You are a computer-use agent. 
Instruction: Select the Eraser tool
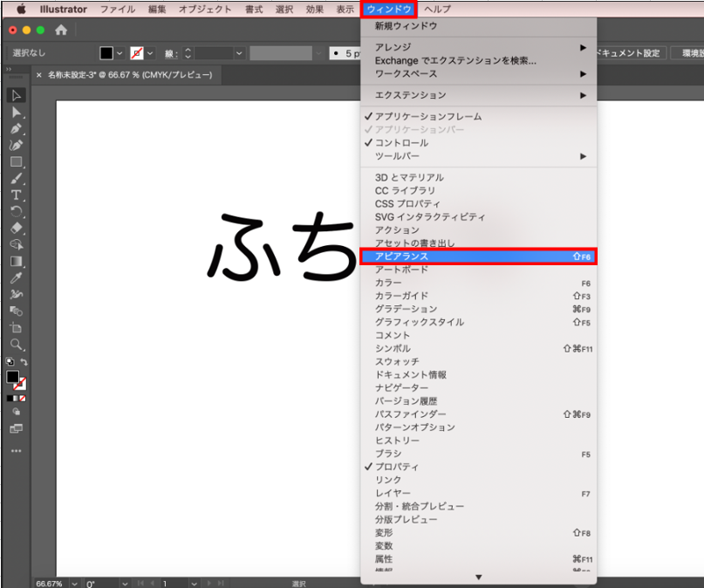17,228
